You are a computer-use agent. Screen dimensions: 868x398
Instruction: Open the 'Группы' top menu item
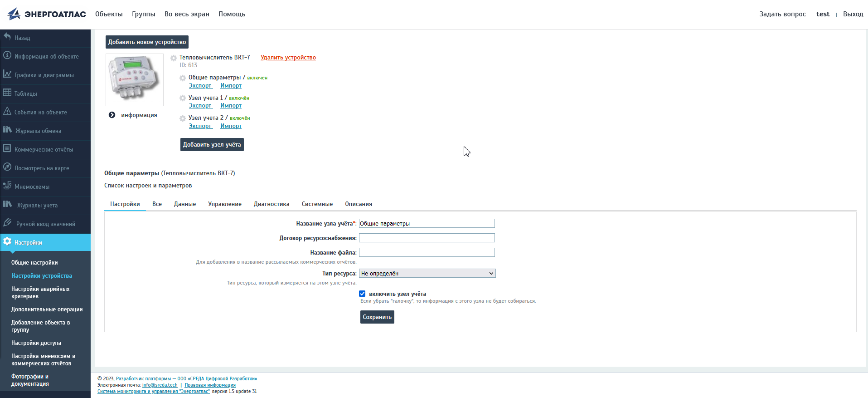[x=143, y=14]
